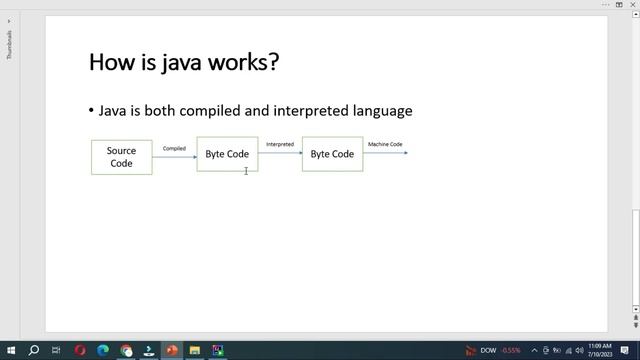Image resolution: width=640 pixels, height=360 pixels.
Task: Open the terminal-style taskbar app
Action: pos(149,350)
